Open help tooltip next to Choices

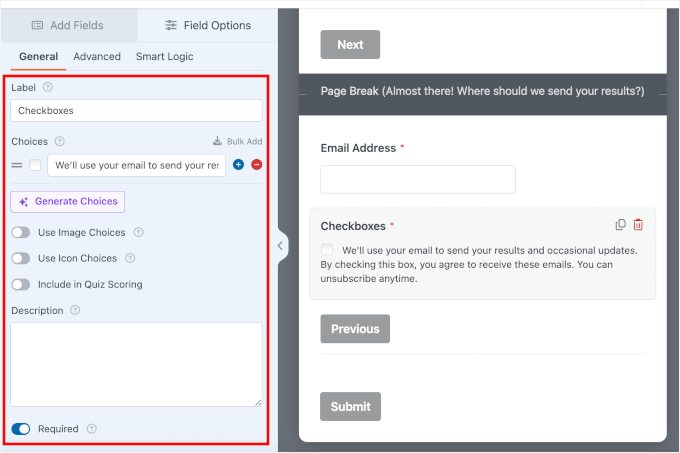tap(60, 142)
